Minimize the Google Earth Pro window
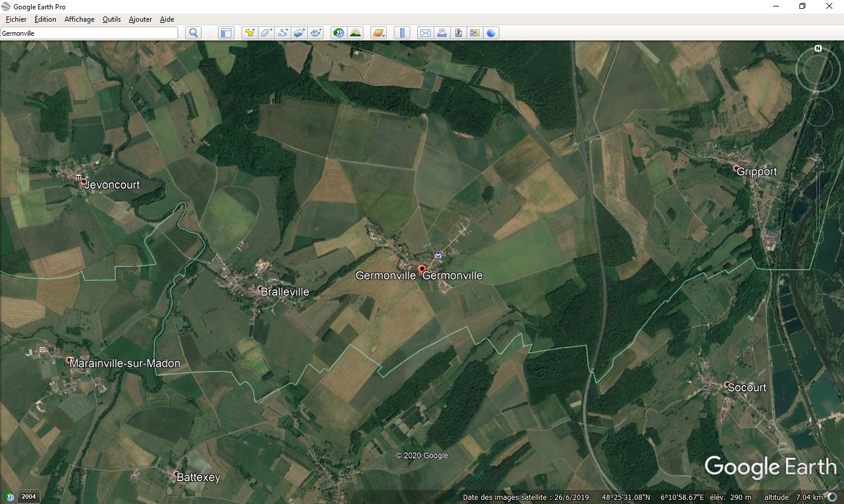 [x=776, y=6]
